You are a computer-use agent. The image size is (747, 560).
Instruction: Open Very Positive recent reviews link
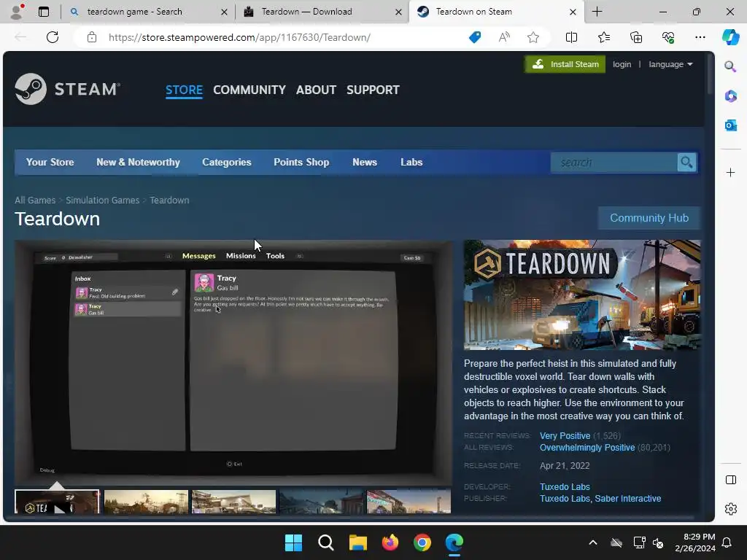(x=565, y=436)
